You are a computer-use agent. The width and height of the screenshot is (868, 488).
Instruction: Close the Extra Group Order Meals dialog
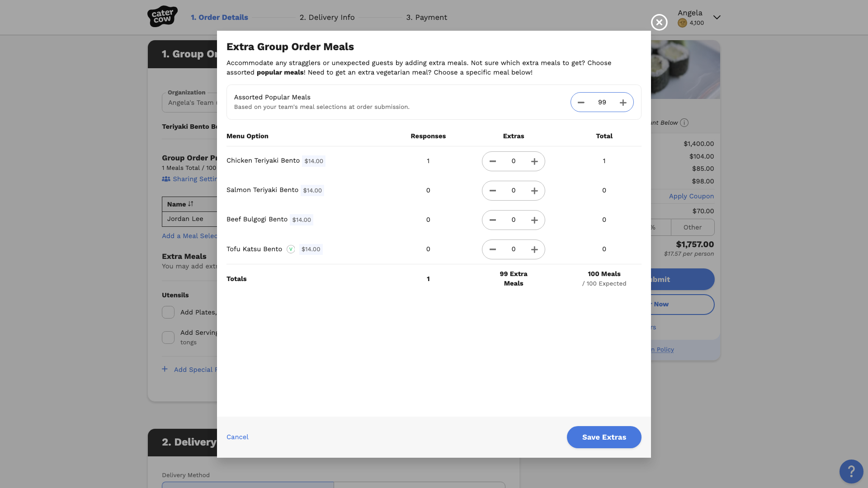[x=659, y=22]
